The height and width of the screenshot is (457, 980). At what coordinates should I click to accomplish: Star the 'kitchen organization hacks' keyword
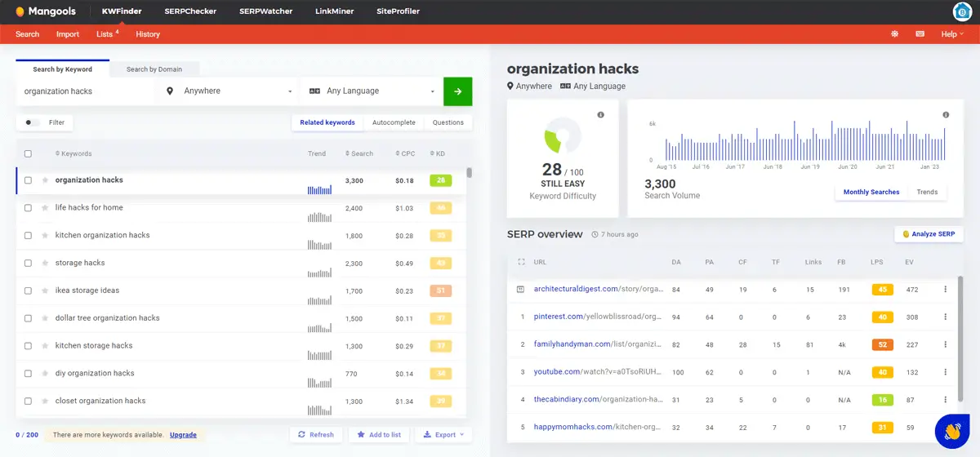(x=45, y=236)
